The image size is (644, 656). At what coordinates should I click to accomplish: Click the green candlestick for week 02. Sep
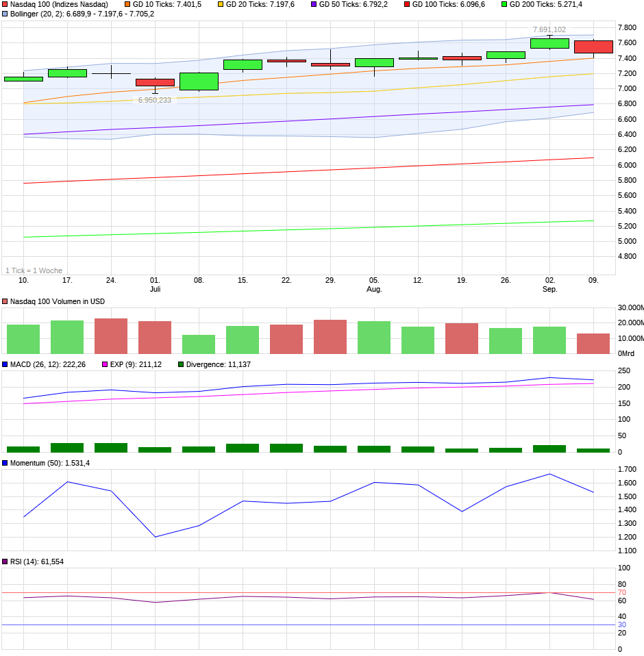coord(549,44)
